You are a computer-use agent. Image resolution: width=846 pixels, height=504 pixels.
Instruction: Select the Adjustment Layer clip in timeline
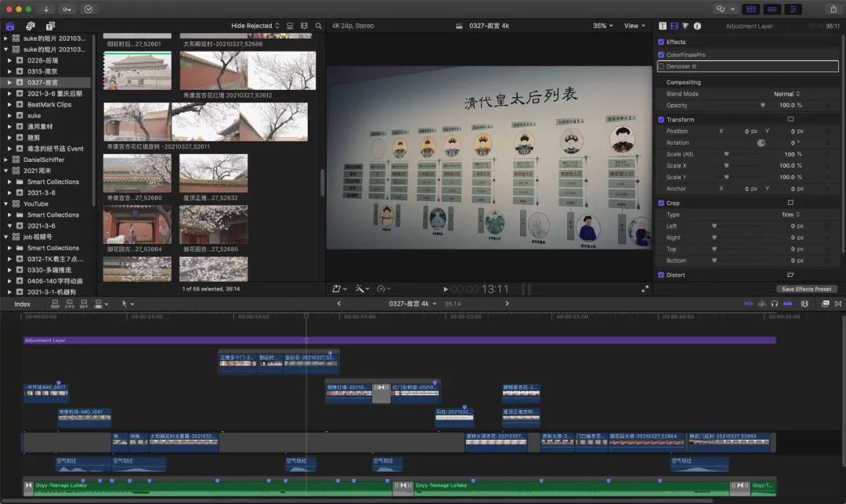(x=399, y=340)
